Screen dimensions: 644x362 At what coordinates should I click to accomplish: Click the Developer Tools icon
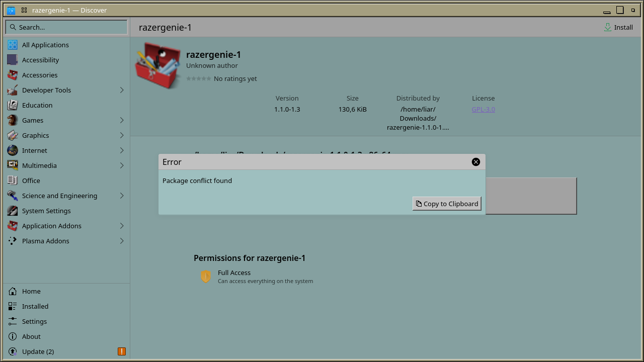click(x=13, y=90)
